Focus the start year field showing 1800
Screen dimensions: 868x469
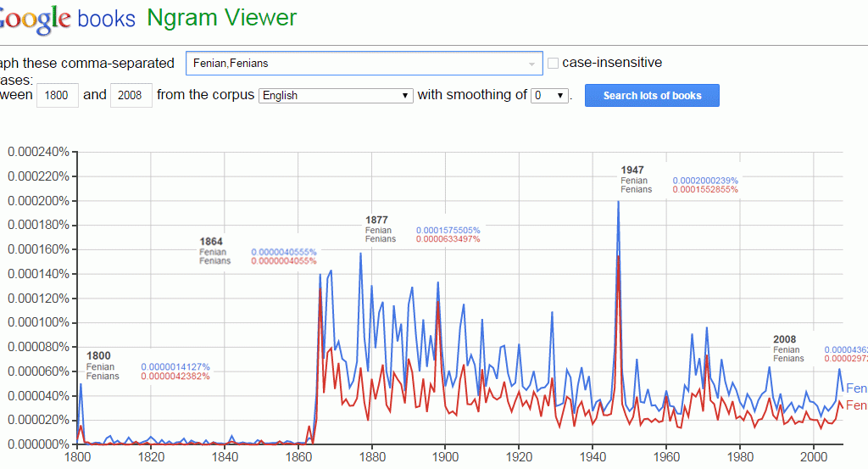point(58,95)
